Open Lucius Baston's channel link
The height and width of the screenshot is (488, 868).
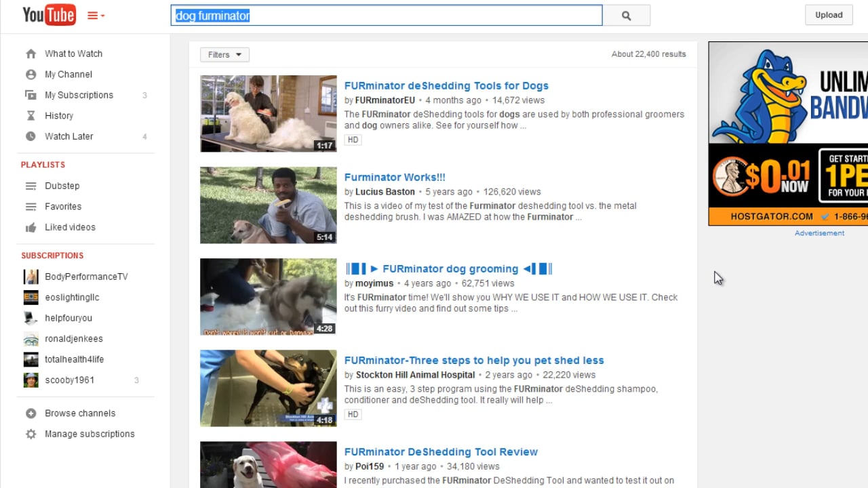click(x=384, y=191)
